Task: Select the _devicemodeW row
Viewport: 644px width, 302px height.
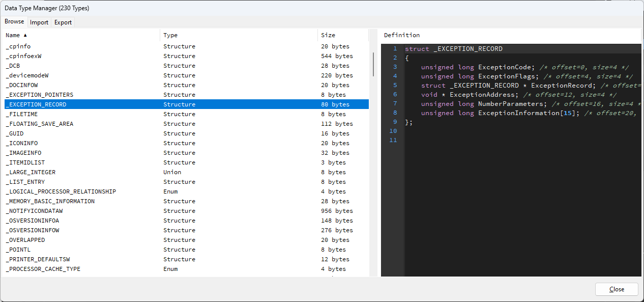Action: click(186, 75)
